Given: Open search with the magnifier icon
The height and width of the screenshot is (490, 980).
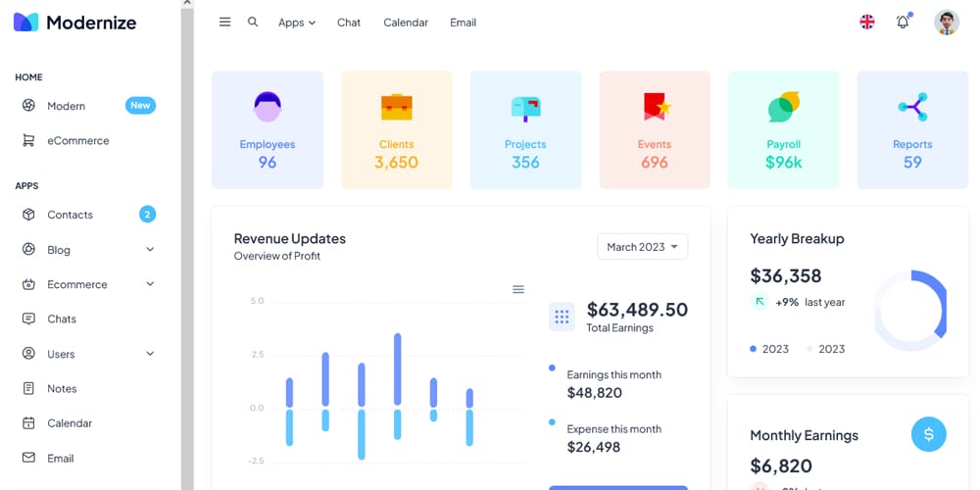Looking at the screenshot, I should (x=253, y=22).
